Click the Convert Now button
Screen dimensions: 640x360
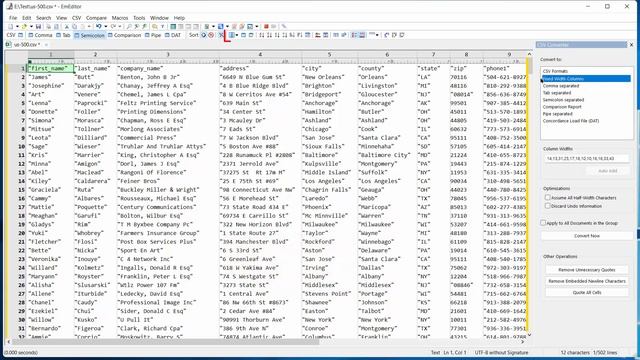[587, 236]
